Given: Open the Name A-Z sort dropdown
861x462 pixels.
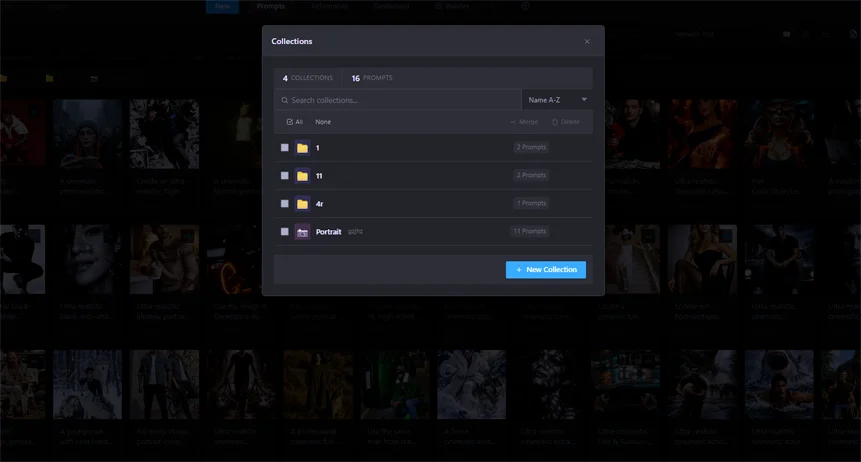Looking at the screenshot, I should tap(557, 100).
